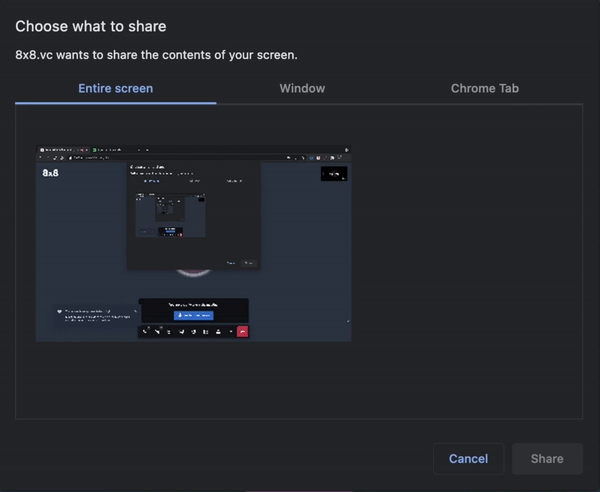Switch to the Entire screen tab
The image size is (600, 492).
(x=115, y=88)
